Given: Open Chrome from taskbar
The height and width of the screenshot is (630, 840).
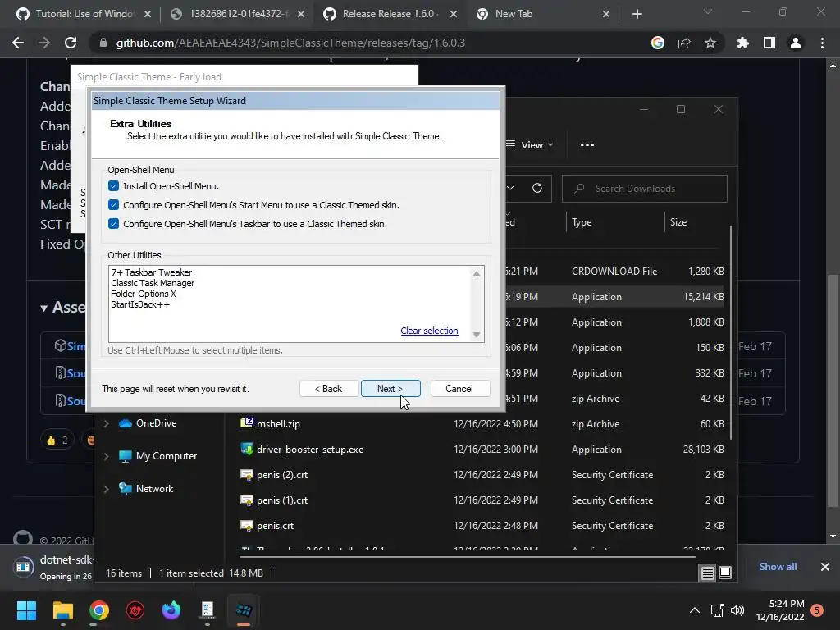Looking at the screenshot, I should click(99, 610).
